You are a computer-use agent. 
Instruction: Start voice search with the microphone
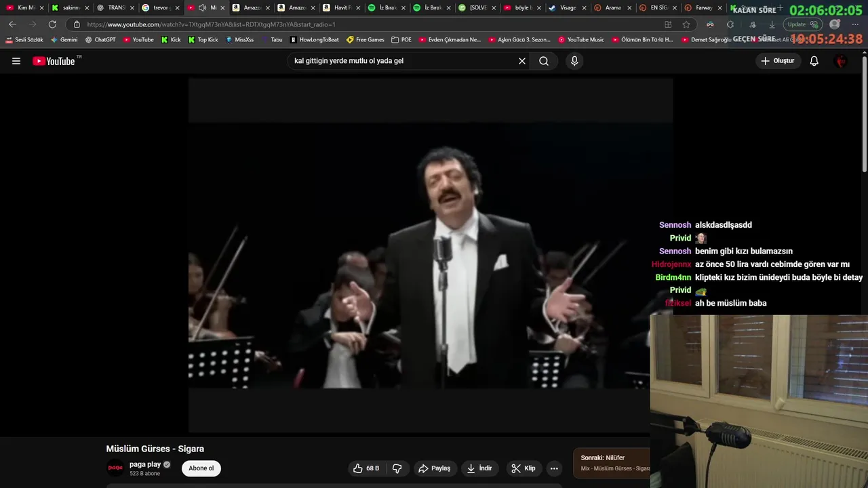575,61
